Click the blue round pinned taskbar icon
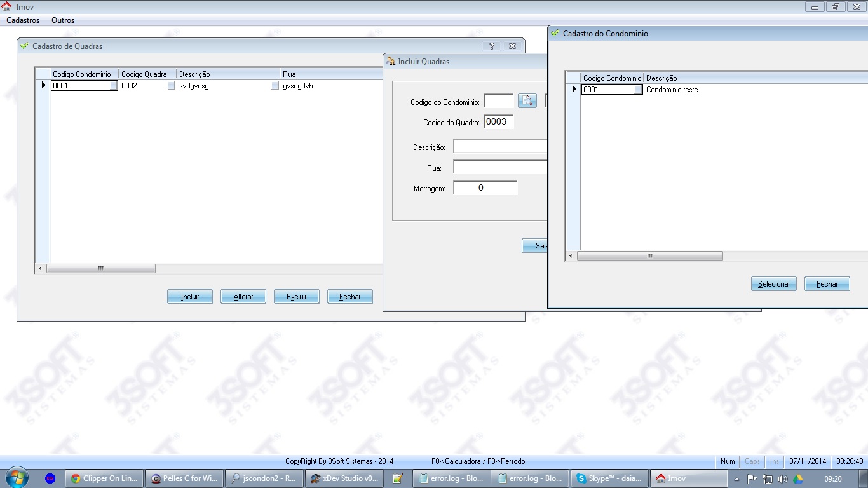 pyautogui.click(x=51, y=478)
